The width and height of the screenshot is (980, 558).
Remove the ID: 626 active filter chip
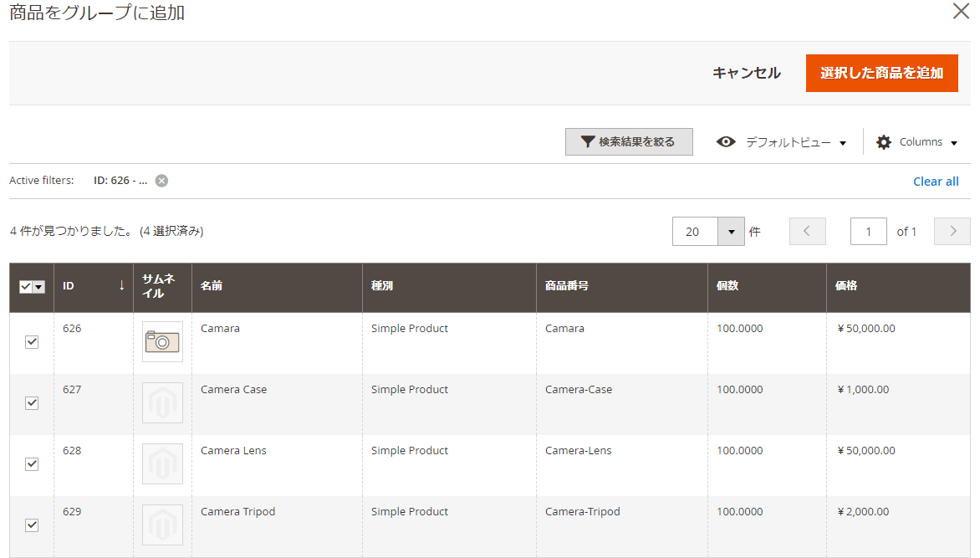pyautogui.click(x=161, y=180)
